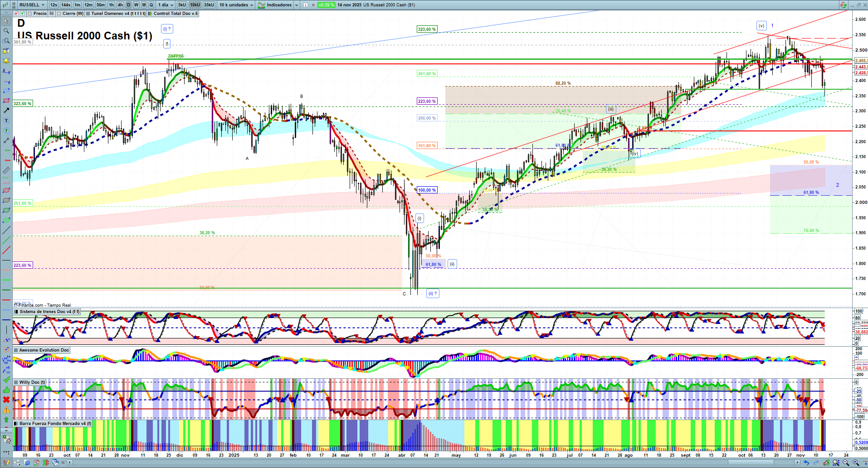Choose the text annotation T tool
868x468 pixels.
6,121
